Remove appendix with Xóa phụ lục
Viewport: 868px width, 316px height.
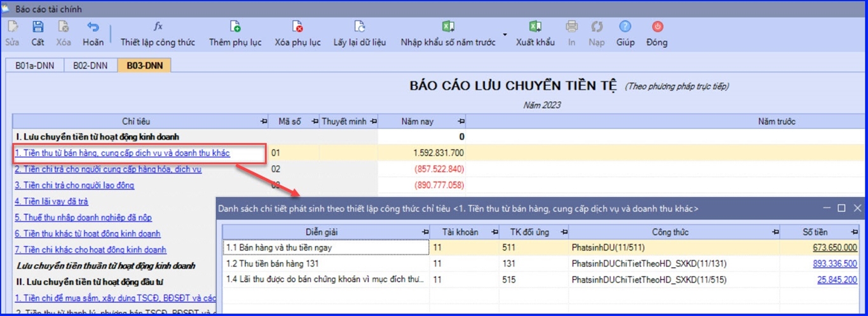point(297,34)
